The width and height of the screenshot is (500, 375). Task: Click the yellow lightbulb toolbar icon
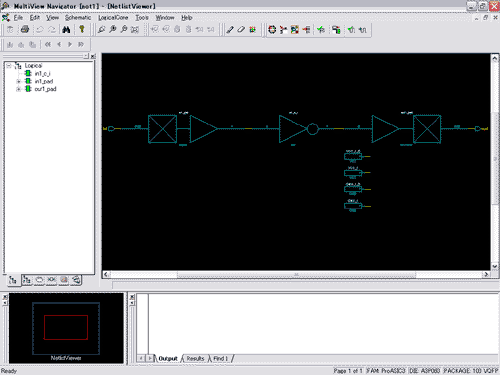(82, 30)
